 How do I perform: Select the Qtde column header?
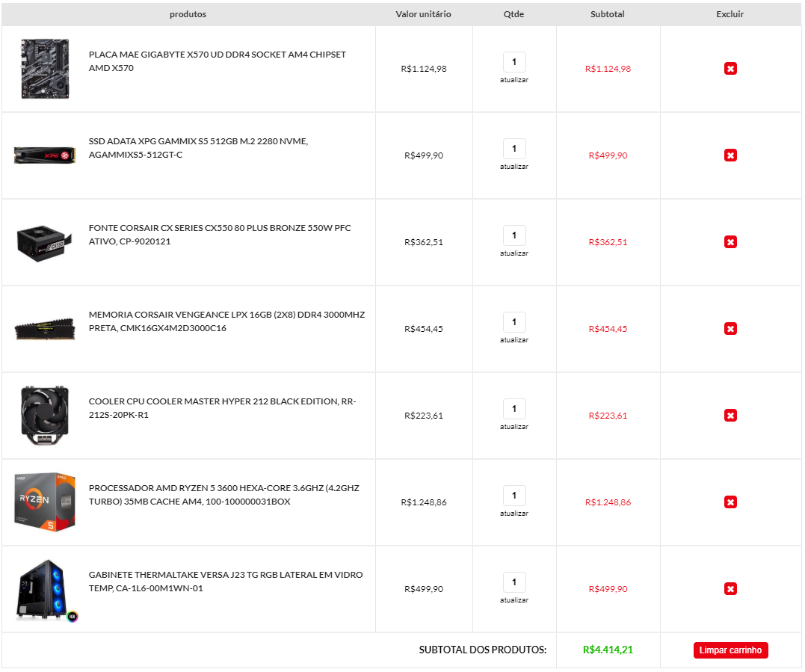point(513,14)
